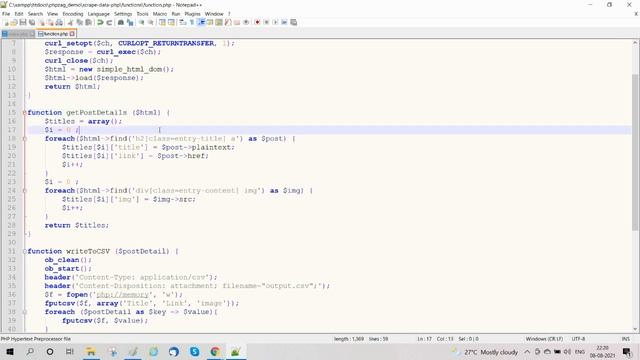
Task: Click the Save recorded macro icon
Action: 293,22
